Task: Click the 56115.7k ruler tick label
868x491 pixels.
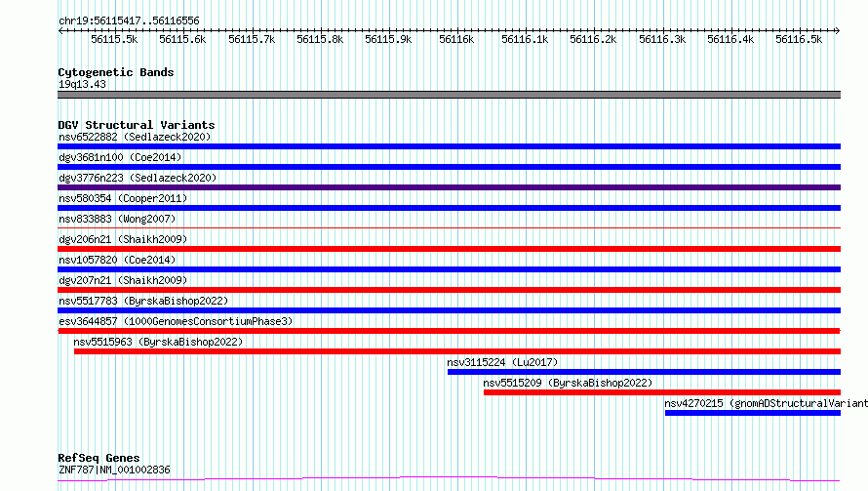Action: [x=252, y=39]
